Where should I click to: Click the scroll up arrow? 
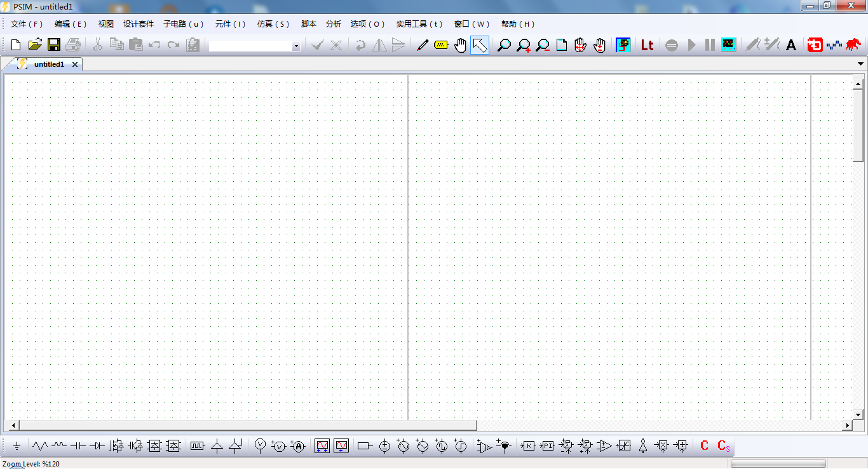858,83
